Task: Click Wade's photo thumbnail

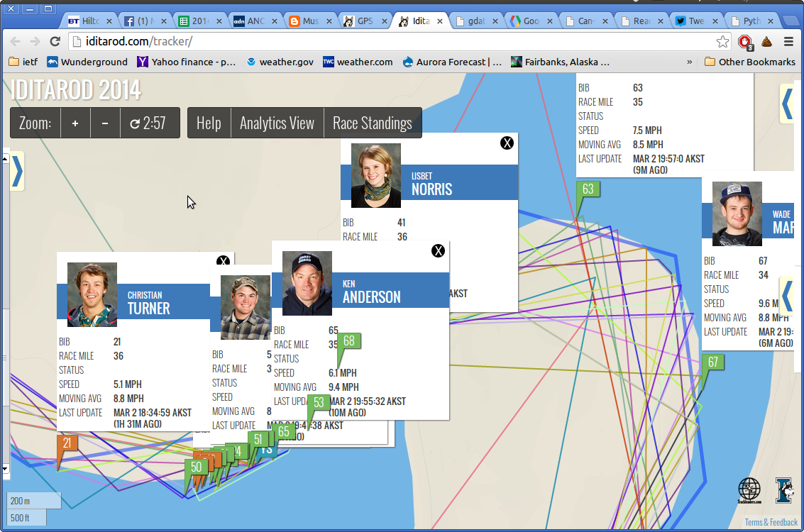Action: click(737, 214)
